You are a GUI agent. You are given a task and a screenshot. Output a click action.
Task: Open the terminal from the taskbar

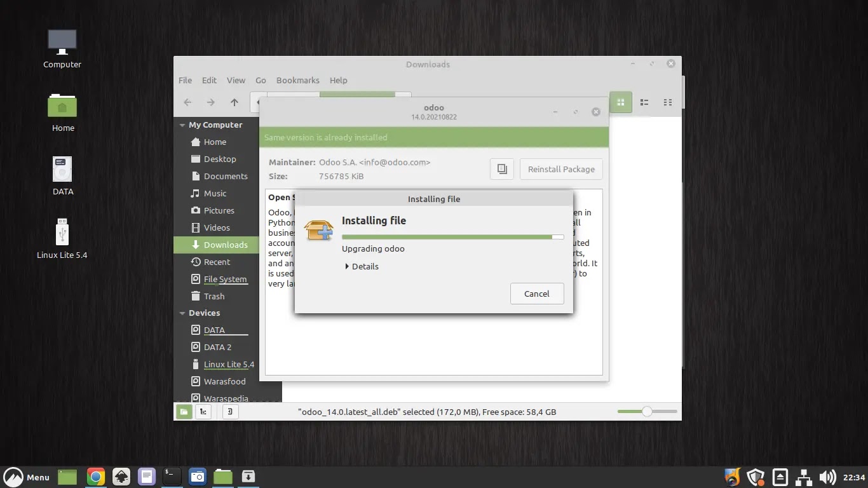tap(172, 477)
